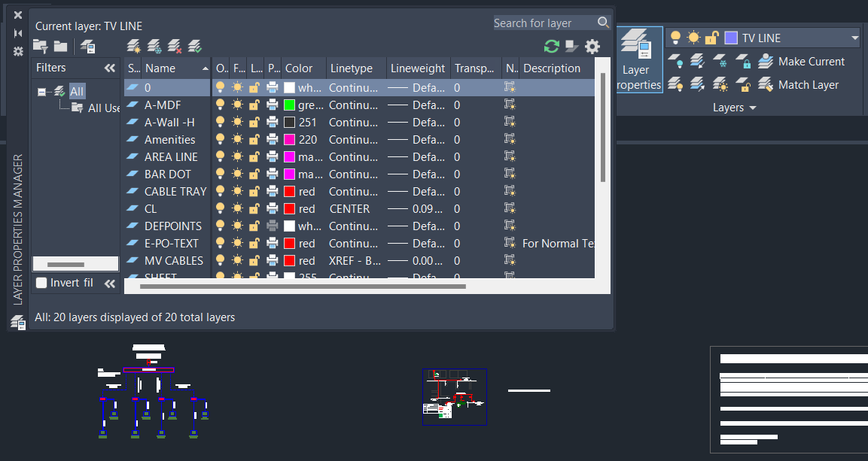The width and height of the screenshot is (868, 461).
Task: Click the Make Current button
Action: pyautogui.click(x=812, y=62)
